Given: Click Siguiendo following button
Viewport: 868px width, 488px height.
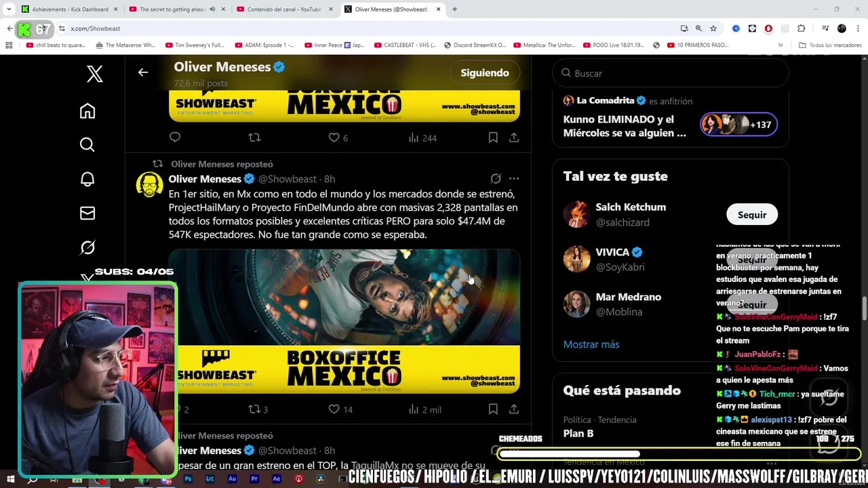Looking at the screenshot, I should point(485,73).
